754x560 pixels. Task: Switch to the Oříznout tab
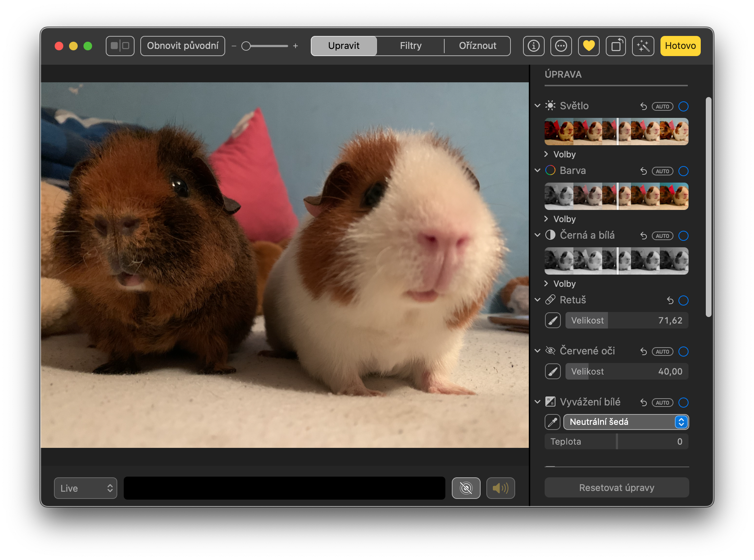coord(477,46)
